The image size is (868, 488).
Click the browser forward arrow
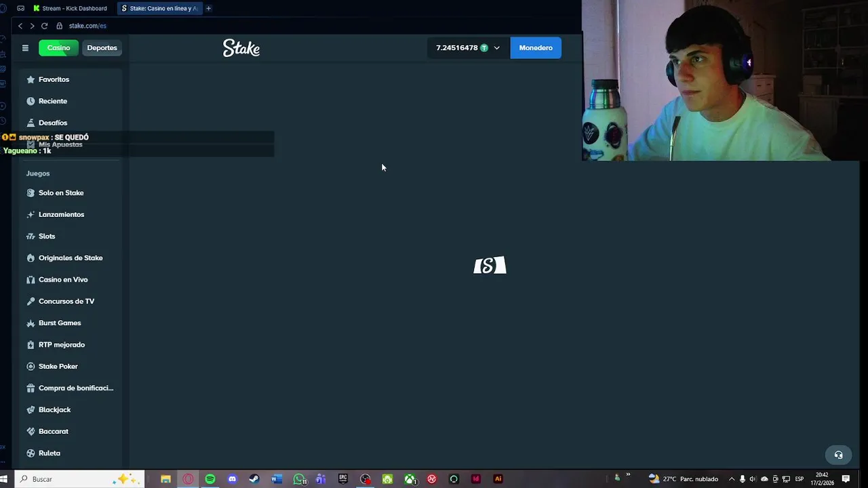32,26
